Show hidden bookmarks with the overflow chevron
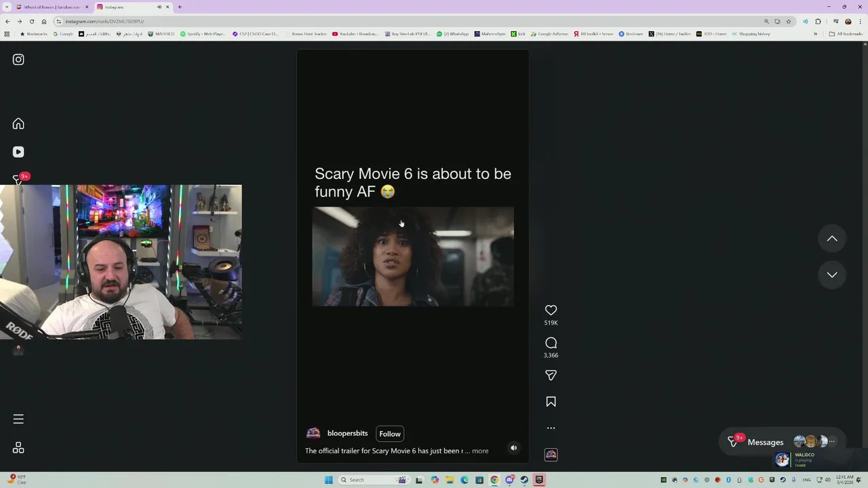Screen dimensions: 868x488 click(x=816, y=34)
